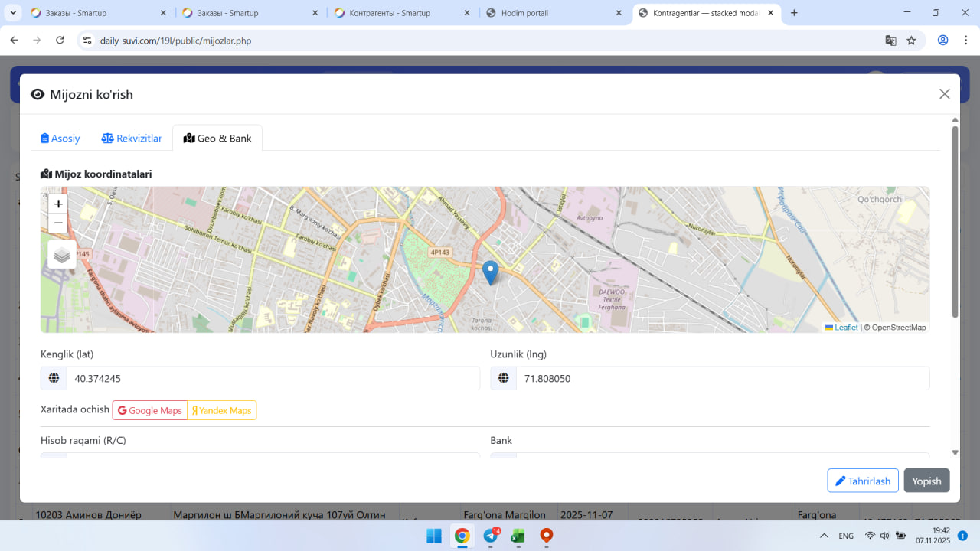The height and width of the screenshot is (551, 980).
Task: Close the Mijozni ko'rish modal
Action: pyautogui.click(x=944, y=94)
